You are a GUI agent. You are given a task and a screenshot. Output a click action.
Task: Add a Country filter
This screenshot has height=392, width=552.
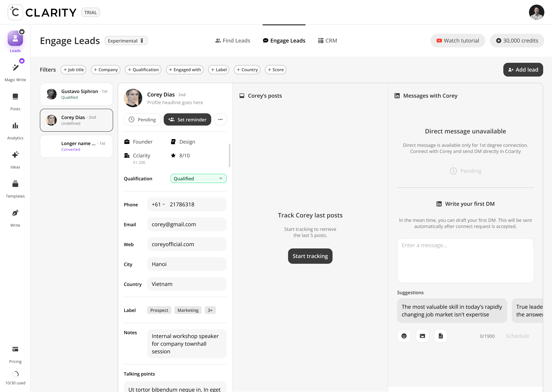tap(247, 70)
